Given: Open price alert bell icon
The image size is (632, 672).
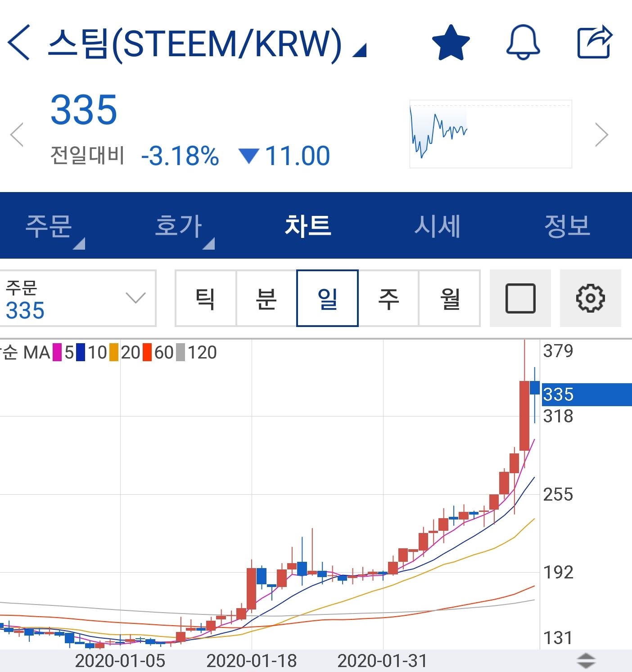Looking at the screenshot, I should click(x=523, y=42).
